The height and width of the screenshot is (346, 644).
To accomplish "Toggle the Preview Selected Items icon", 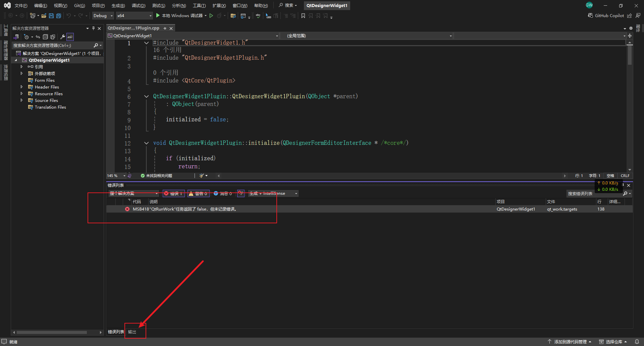I will [70, 37].
